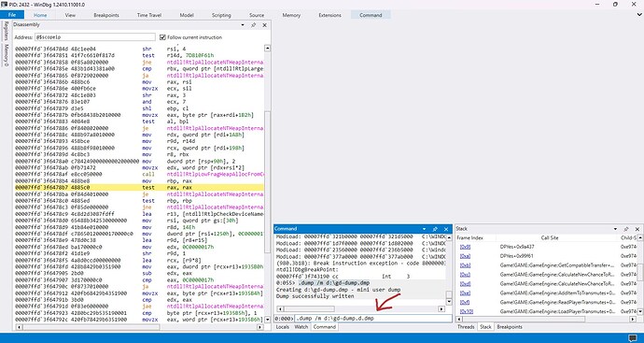Screen dimensions: 644x343
Task: Open the Extensions ribbon tab
Action: pyautogui.click(x=329, y=15)
